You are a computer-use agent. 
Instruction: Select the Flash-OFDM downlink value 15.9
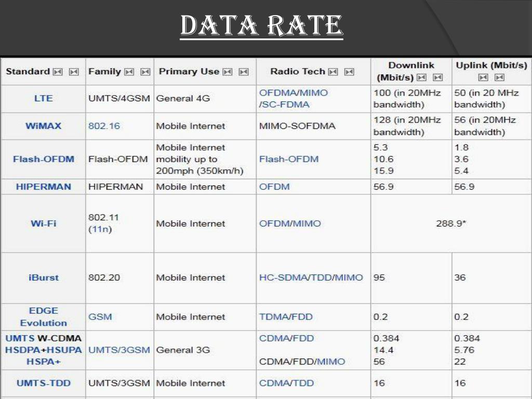[383, 170]
